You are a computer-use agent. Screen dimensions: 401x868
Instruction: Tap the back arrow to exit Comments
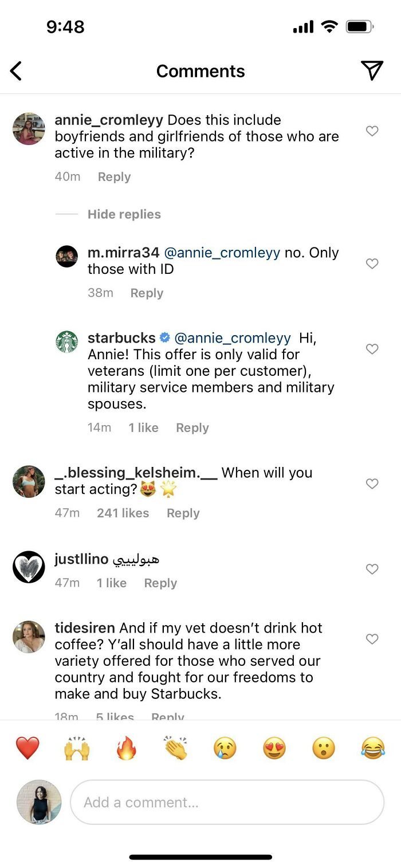pos(17,71)
